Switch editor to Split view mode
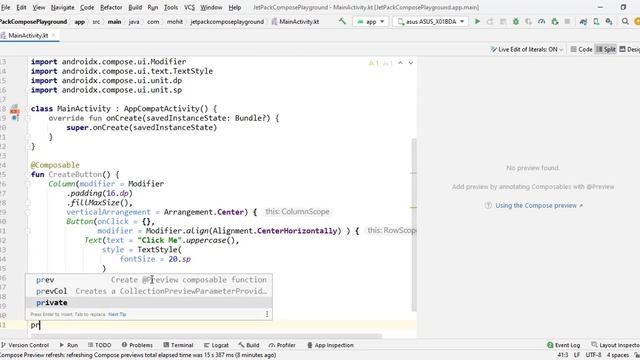 (x=606, y=49)
